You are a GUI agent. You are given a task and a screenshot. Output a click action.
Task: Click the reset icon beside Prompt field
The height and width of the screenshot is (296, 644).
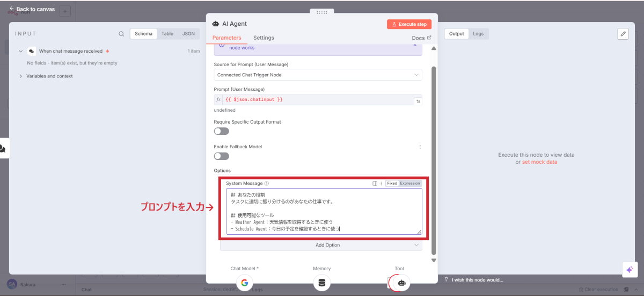(x=418, y=101)
